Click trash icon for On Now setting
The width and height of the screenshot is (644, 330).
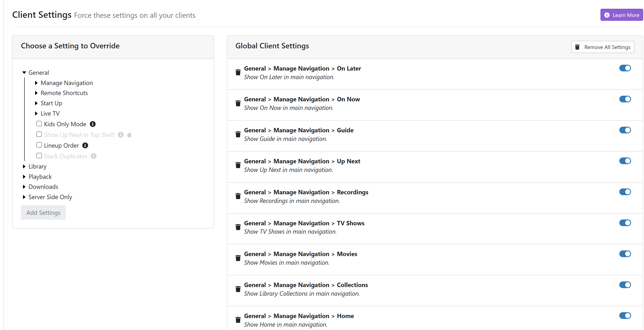[238, 103]
